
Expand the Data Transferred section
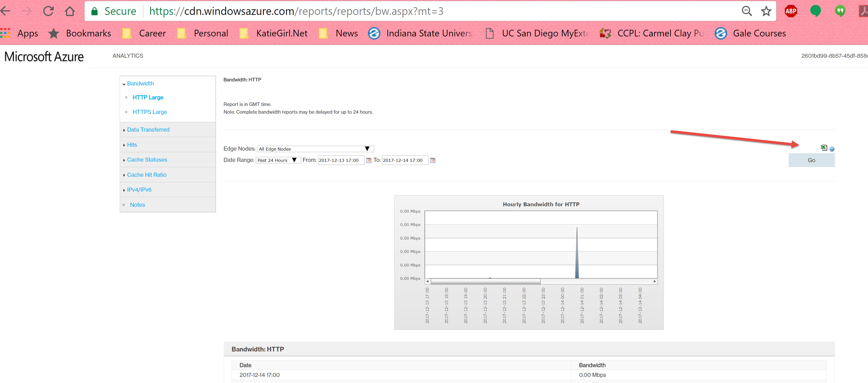pos(148,130)
